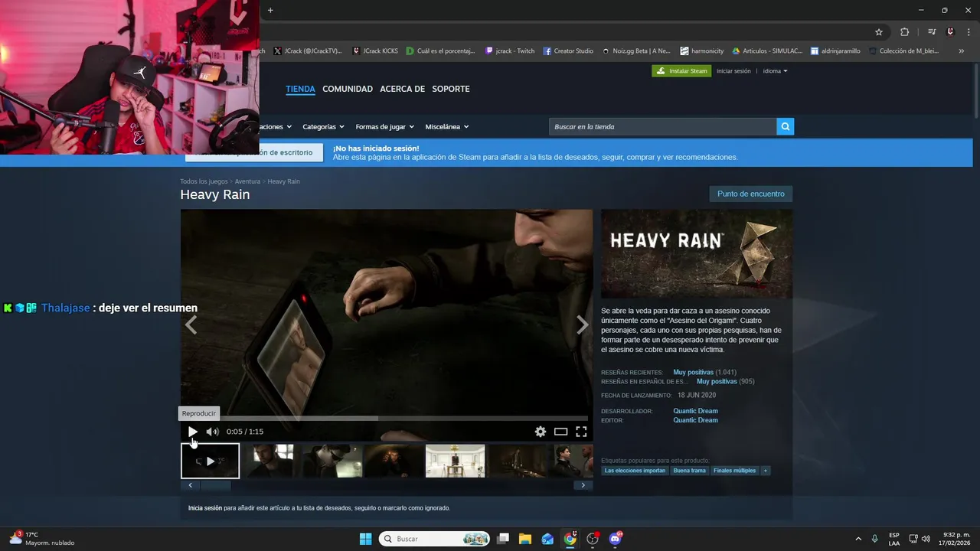Go to the next media slide arrow

pyautogui.click(x=582, y=325)
